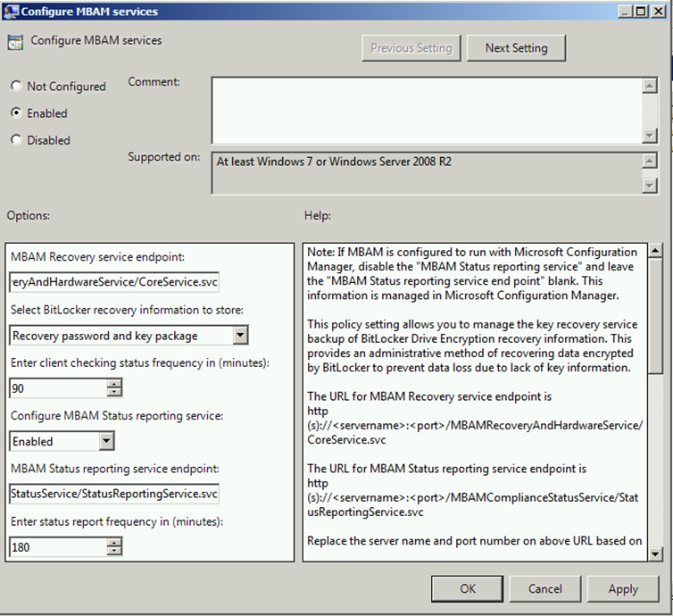
Task: Close the Configure MBAM services window
Action: (658, 12)
